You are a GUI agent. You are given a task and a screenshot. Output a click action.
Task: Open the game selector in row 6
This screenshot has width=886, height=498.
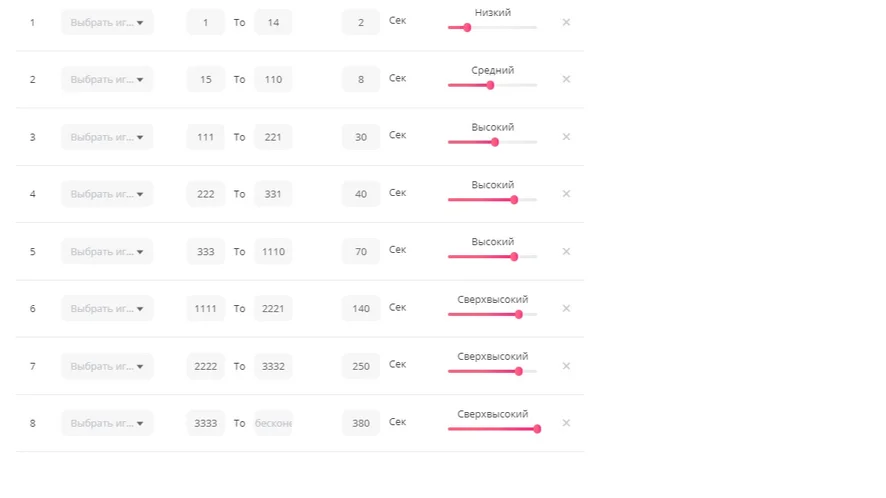click(x=107, y=308)
